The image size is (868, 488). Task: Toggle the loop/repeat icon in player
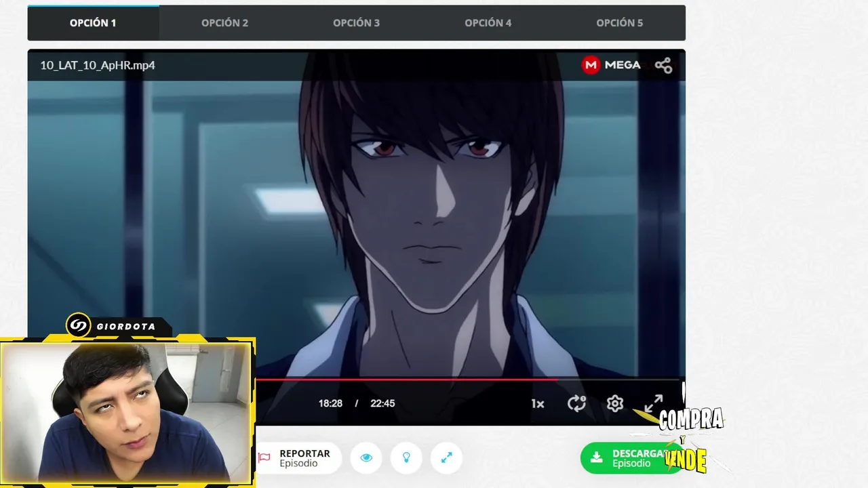point(576,404)
